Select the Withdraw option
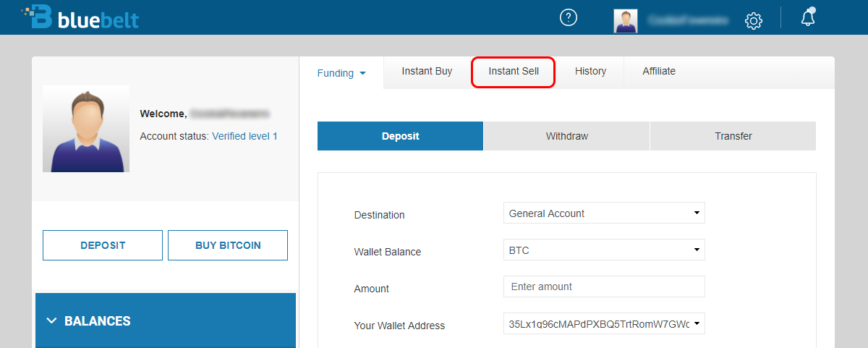 click(x=566, y=136)
